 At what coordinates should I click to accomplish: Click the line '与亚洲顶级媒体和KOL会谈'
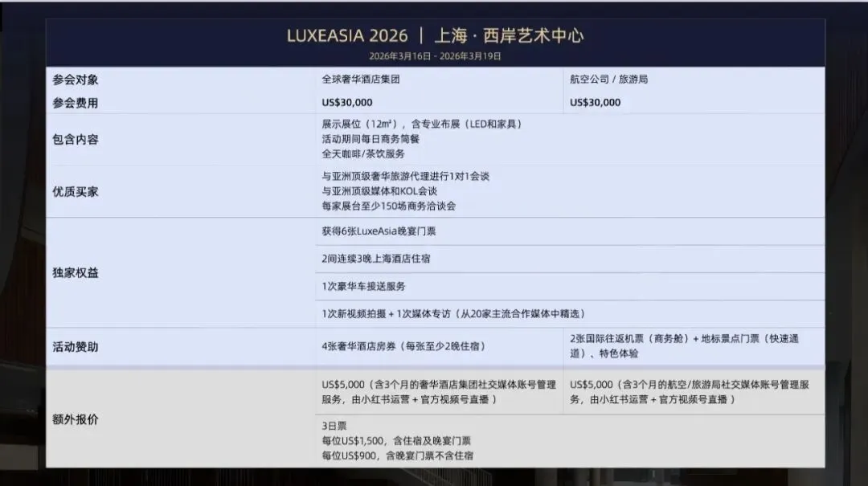(x=379, y=191)
